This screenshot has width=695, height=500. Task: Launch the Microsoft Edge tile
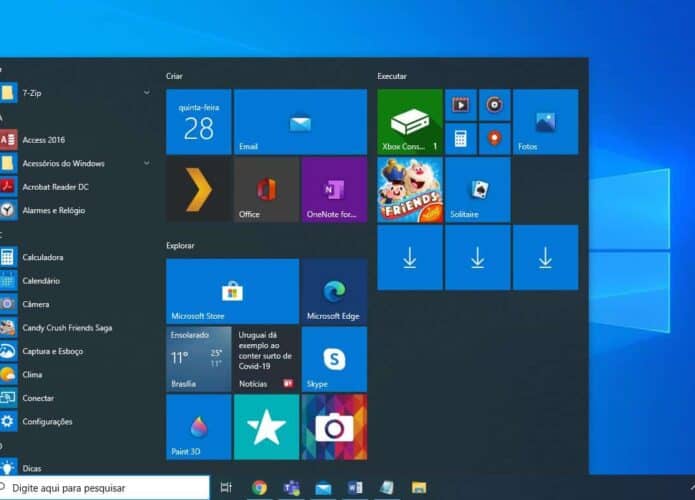point(334,291)
